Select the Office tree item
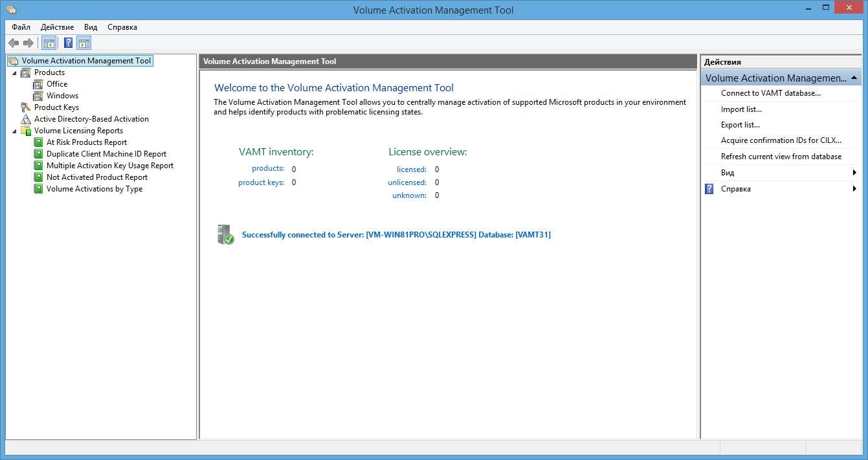The image size is (868, 460). pos(57,84)
